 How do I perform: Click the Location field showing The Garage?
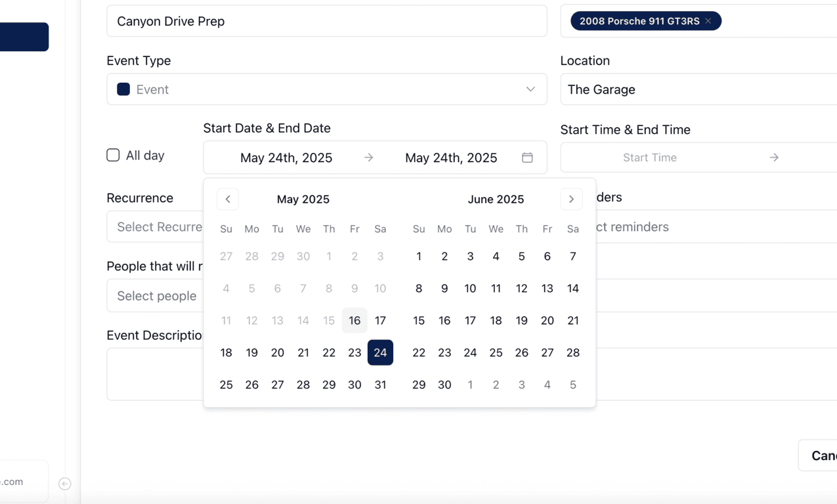pyautogui.click(x=698, y=89)
